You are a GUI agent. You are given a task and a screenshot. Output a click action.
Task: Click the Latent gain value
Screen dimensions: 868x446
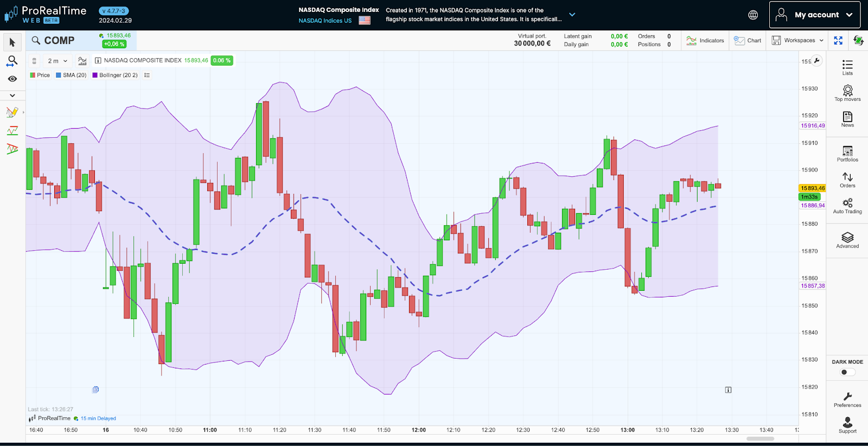pyautogui.click(x=619, y=36)
